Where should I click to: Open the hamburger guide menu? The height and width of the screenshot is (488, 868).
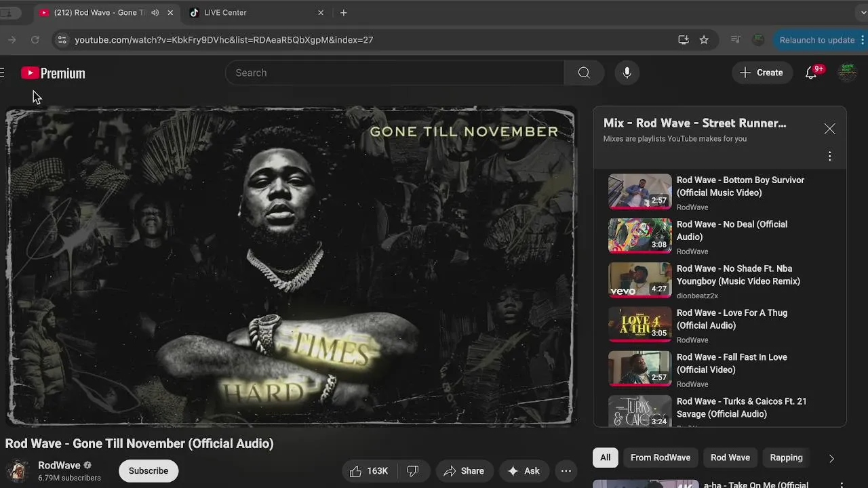(x=2, y=73)
